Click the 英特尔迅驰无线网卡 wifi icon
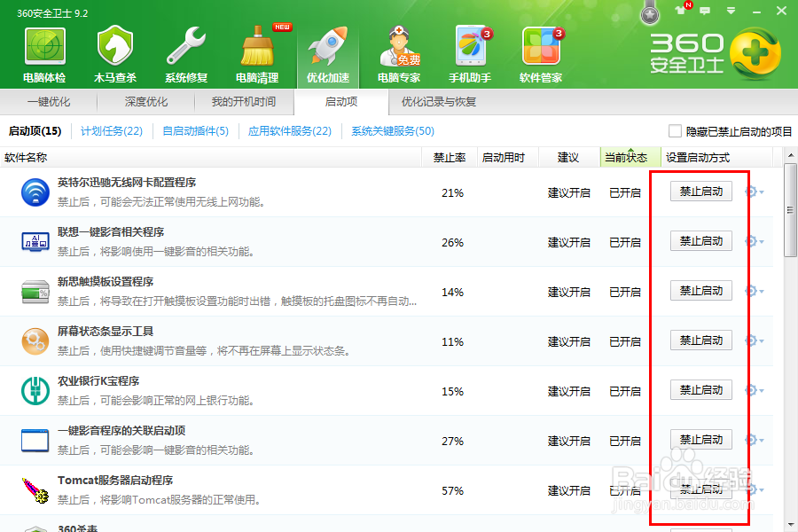This screenshot has height=532, width=798. pyautogui.click(x=35, y=192)
